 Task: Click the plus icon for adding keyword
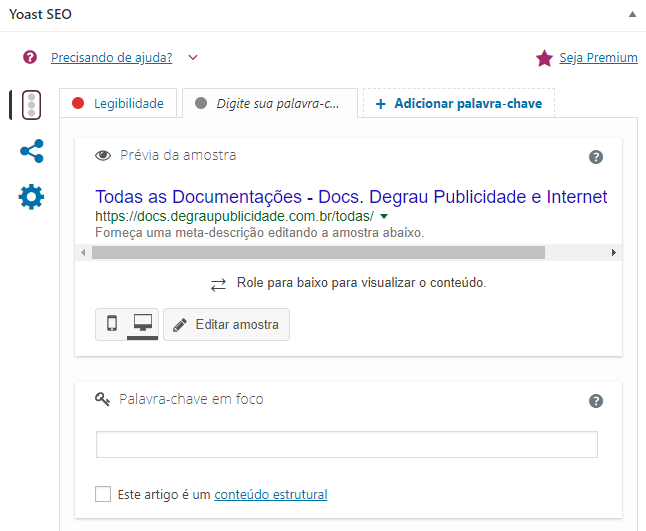point(381,104)
